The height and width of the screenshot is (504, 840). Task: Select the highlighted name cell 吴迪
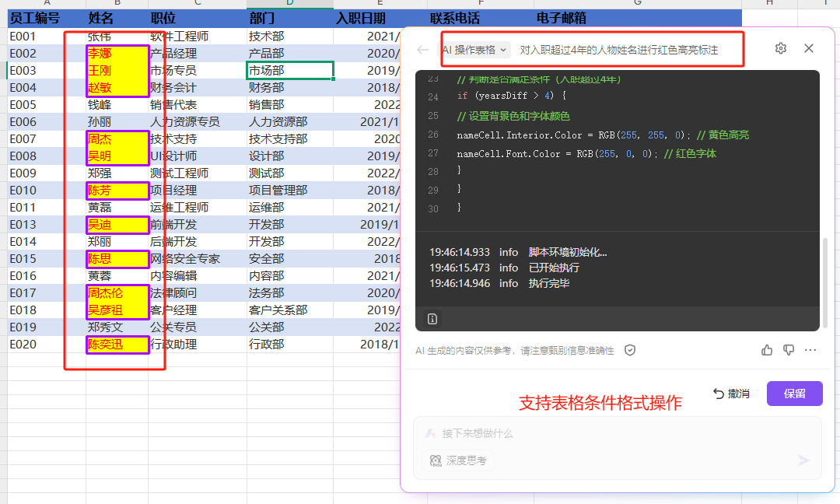click(117, 225)
